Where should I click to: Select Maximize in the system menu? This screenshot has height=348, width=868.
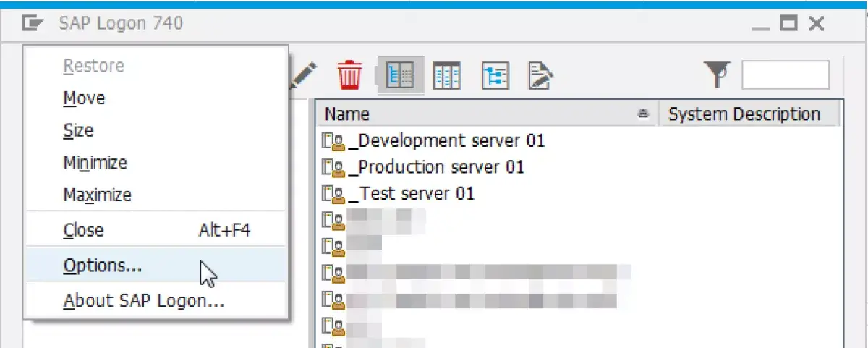[x=156, y=195]
